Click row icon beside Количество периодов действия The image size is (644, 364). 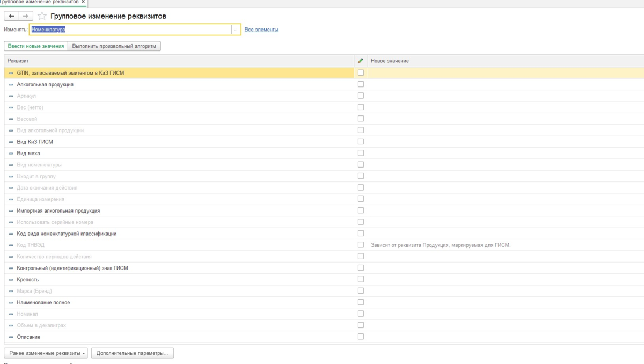coord(11,257)
